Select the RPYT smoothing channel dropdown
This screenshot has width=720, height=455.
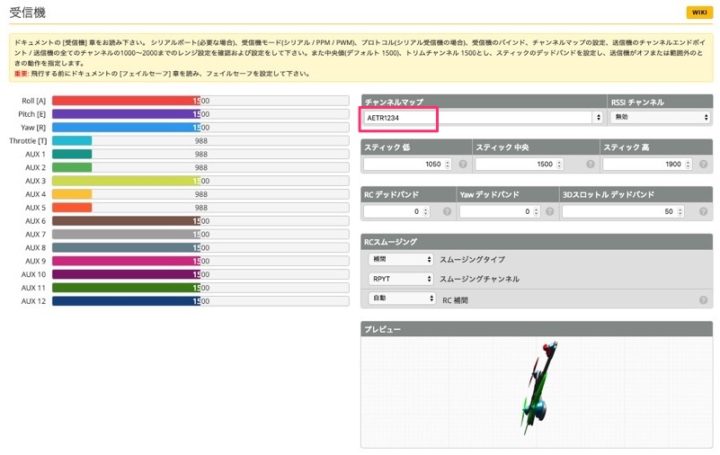point(400,279)
